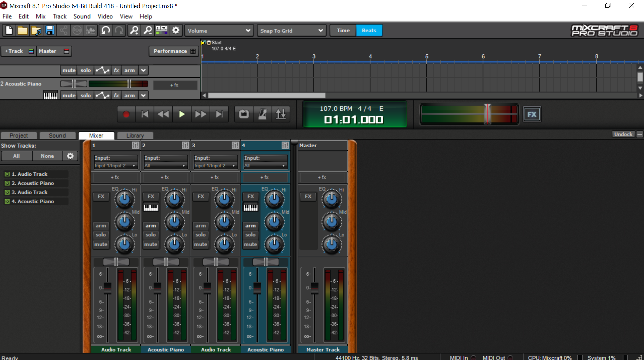644x360 pixels.
Task: Switch to the Sound tab
Action: click(57, 135)
